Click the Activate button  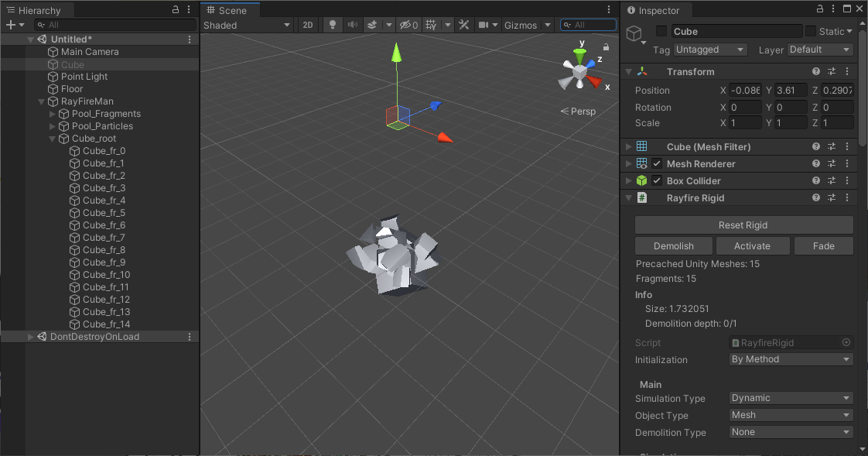(x=752, y=246)
